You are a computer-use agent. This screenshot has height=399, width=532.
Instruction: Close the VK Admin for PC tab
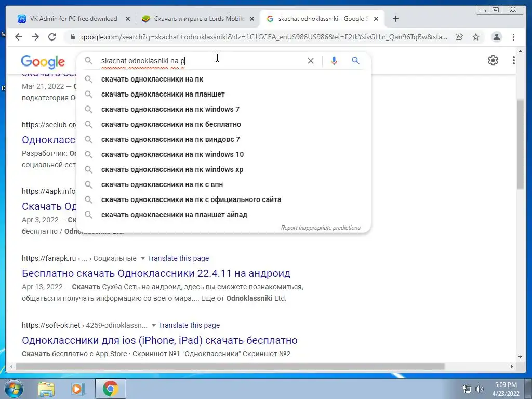[x=128, y=19]
